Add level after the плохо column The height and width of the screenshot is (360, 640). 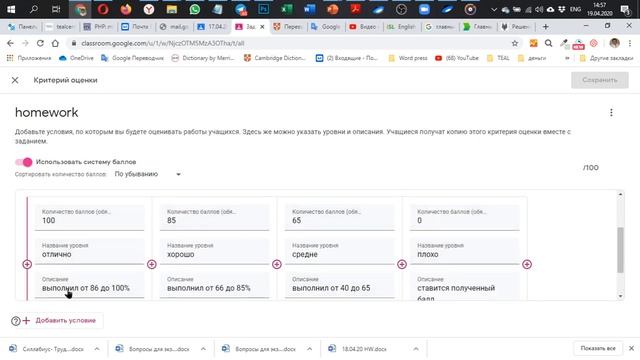tap(527, 264)
